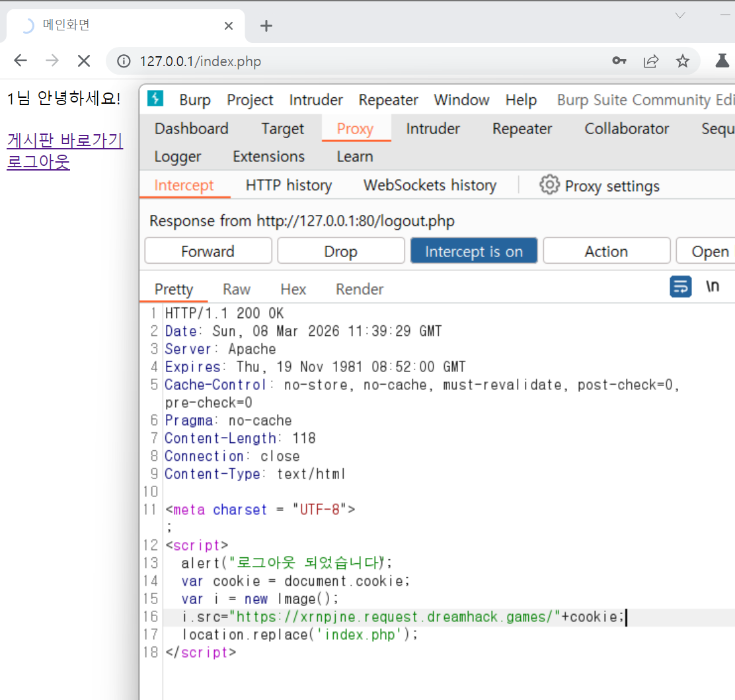Drop the intercepted response
Viewport: 735px width, 700px height.
(341, 251)
